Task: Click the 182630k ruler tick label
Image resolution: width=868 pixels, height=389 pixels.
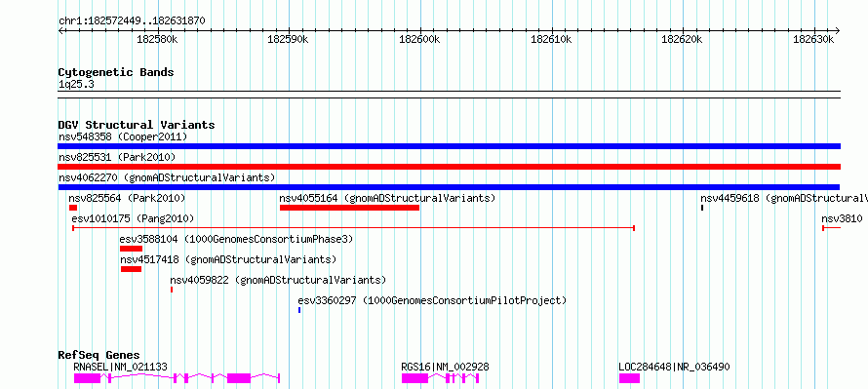Action: [x=813, y=39]
